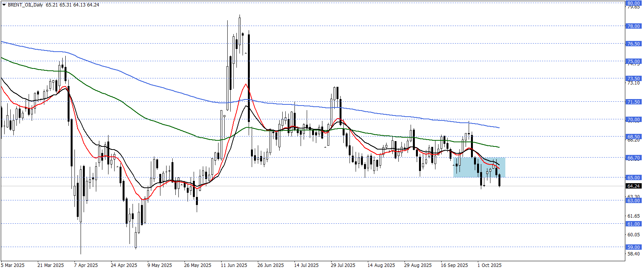This screenshot has height=270, width=644.
Task: Select the 63.00 price level tag
Action: pyautogui.click(x=633, y=200)
